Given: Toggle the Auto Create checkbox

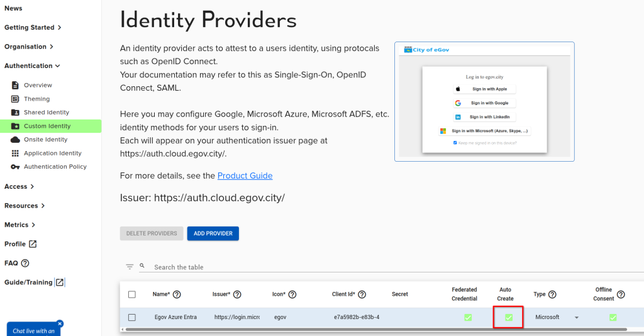Looking at the screenshot, I should (x=508, y=317).
